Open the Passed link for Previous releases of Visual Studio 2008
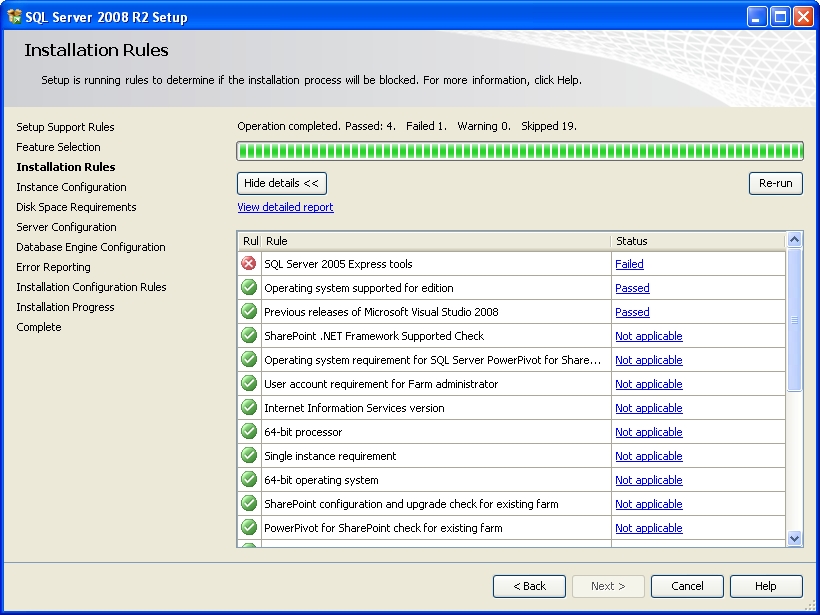This screenshot has width=820, height=615. pyautogui.click(x=632, y=312)
